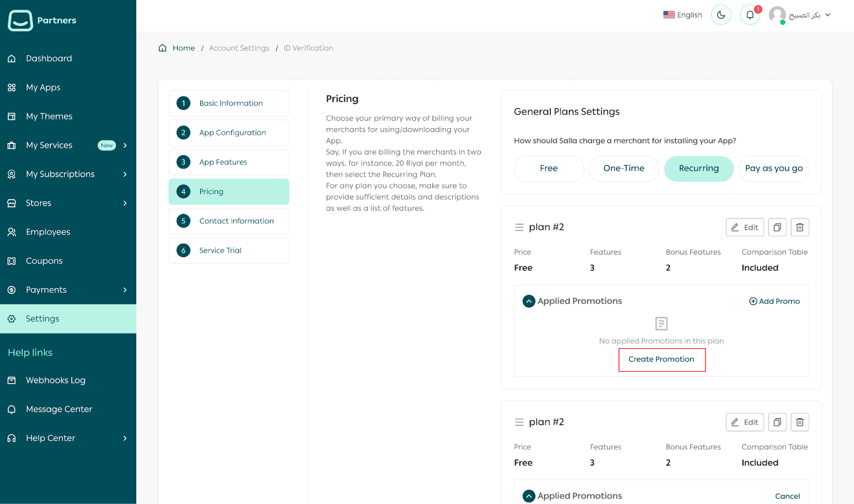
Task: Click the Add Promo link
Action: [774, 301]
